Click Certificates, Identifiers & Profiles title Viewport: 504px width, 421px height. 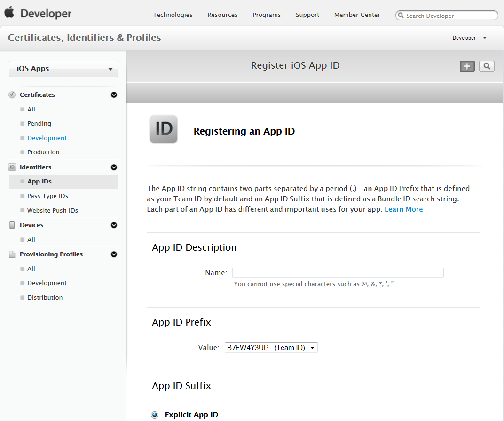pos(85,38)
